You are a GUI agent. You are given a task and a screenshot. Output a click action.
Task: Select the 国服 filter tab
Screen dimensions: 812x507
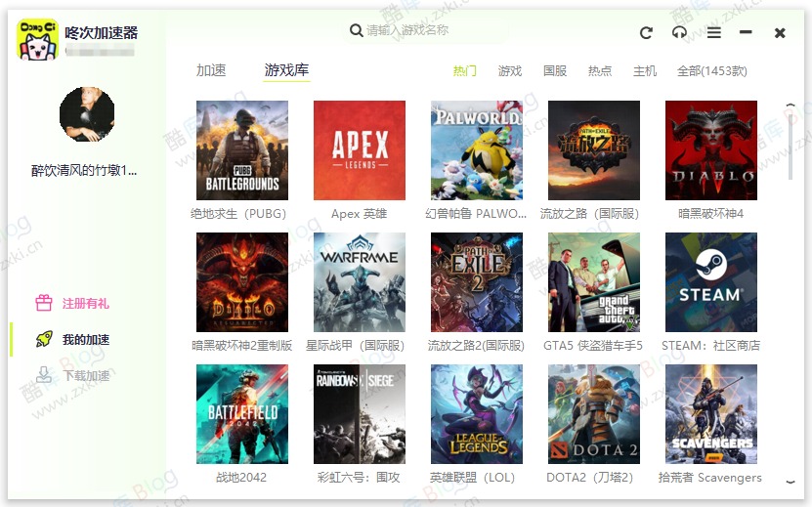click(x=555, y=71)
